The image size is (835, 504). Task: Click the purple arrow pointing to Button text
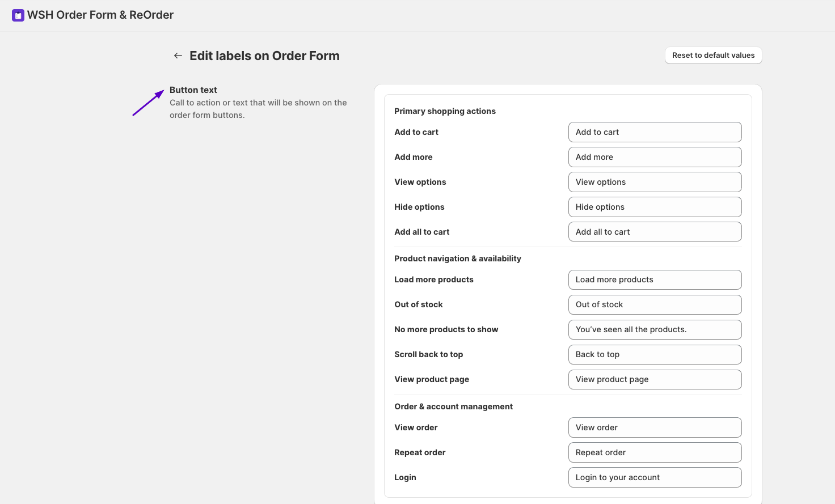[148, 103]
